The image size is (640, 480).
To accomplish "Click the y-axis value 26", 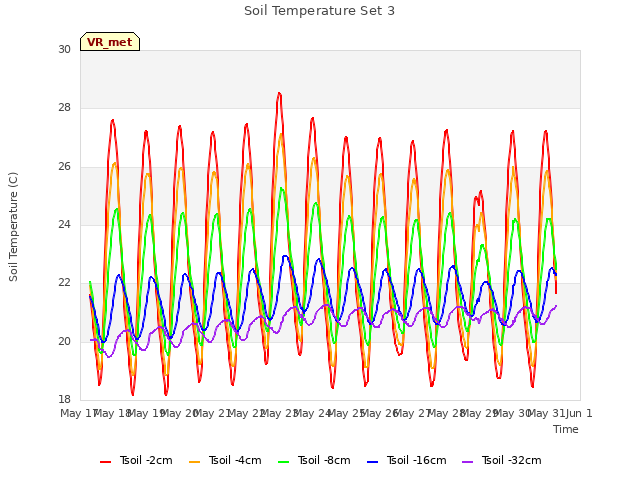I will 64,166.
